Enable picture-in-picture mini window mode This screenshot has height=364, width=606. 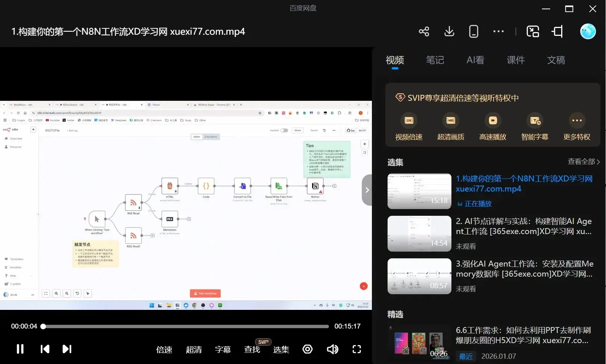[533, 32]
